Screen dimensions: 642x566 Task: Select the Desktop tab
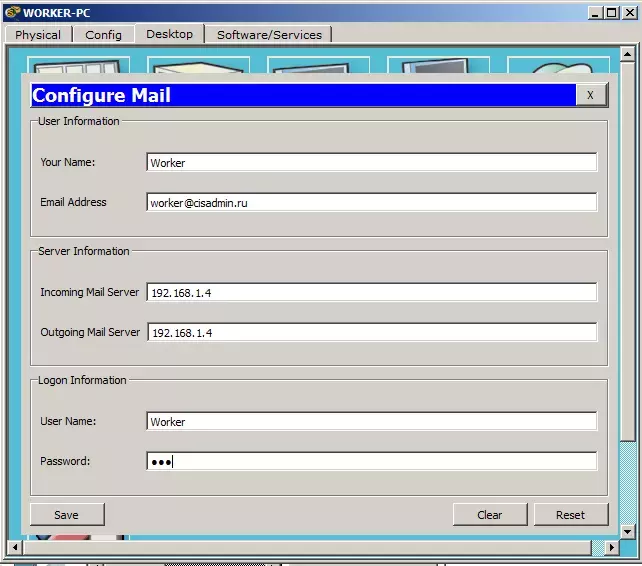click(x=170, y=34)
